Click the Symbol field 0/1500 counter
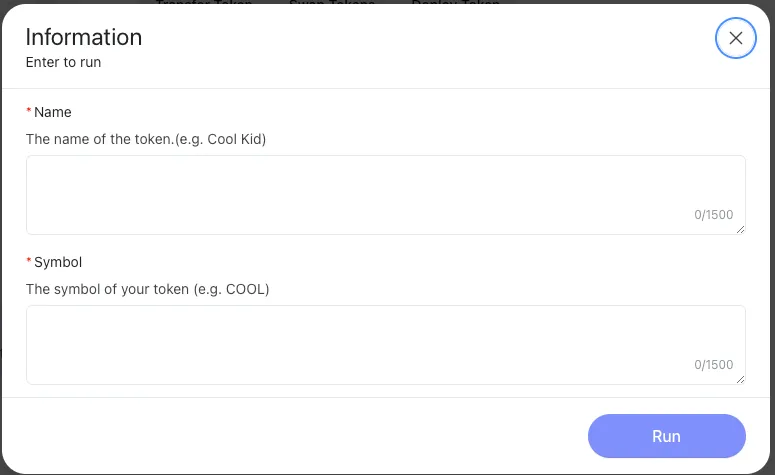The height and width of the screenshot is (475, 775). (713, 365)
